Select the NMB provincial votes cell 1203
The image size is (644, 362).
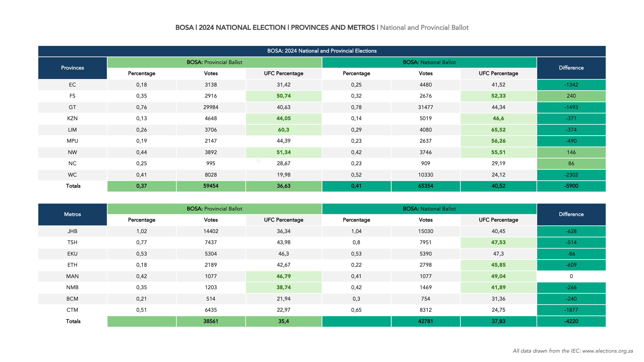(x=211, y=287)
